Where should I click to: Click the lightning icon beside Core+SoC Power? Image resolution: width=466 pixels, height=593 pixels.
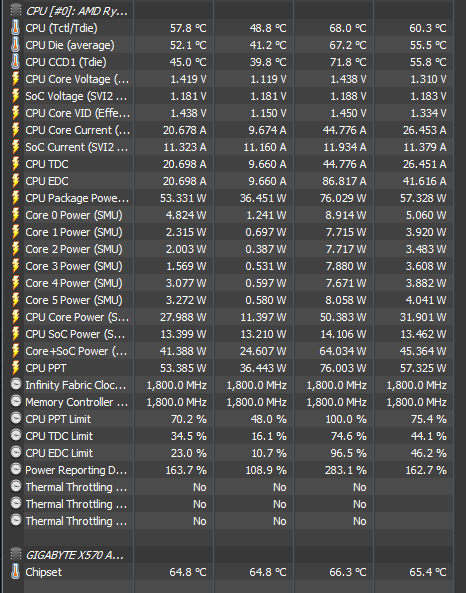pyautogui.click(x=15, y=351)
